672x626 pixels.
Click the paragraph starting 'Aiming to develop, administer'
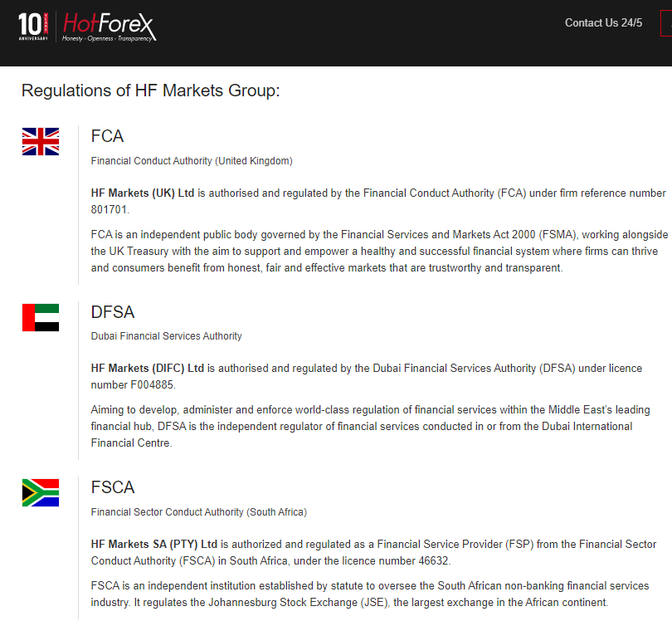(370, 426)
